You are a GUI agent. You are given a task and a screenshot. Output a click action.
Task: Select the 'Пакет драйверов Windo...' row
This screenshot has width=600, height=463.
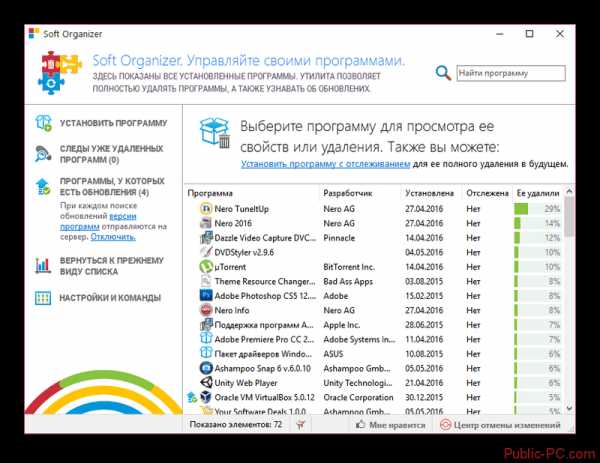tap(374, 354)
